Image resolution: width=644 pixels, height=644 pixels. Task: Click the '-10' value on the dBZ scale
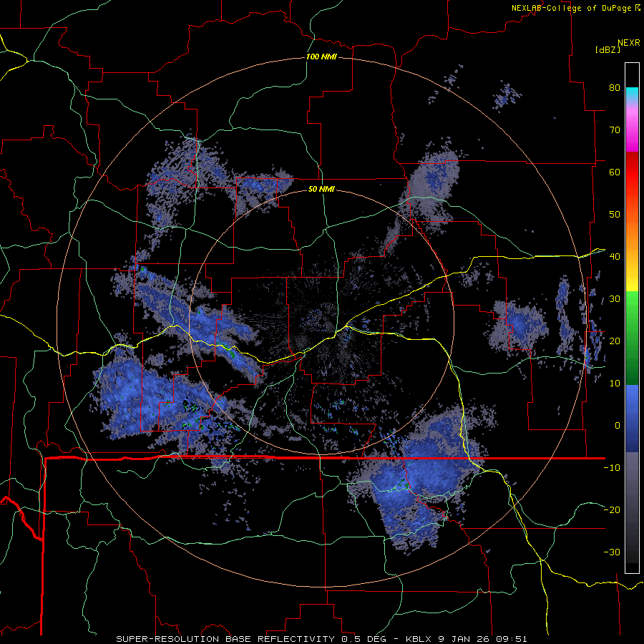(x=612, y=468)
